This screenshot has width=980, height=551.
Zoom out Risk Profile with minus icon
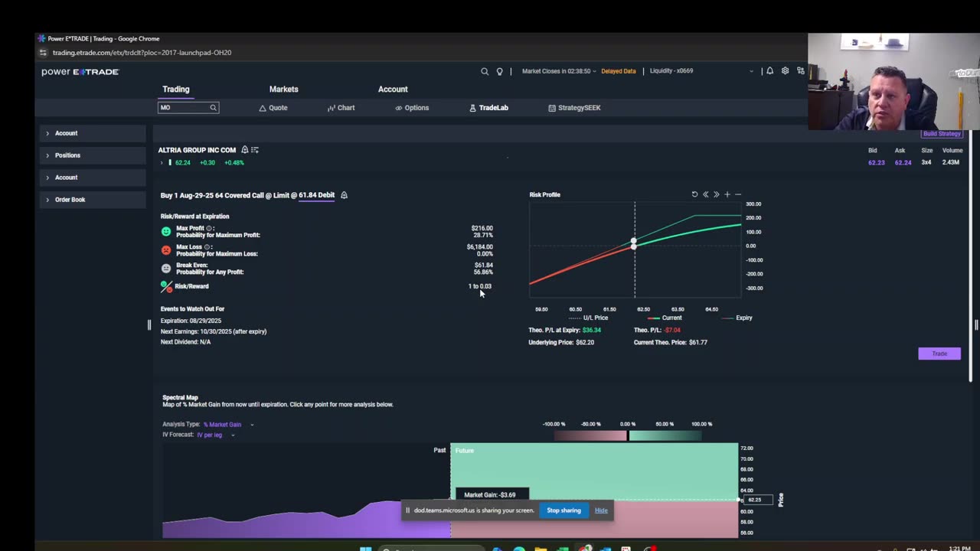[738, 194]
